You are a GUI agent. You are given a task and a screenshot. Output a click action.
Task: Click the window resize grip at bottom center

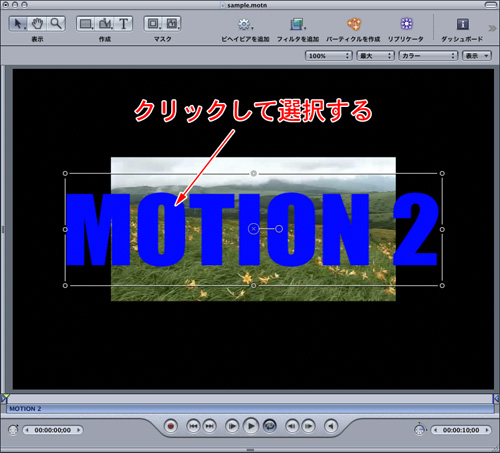pyautogui.click(x=250, y=450)
